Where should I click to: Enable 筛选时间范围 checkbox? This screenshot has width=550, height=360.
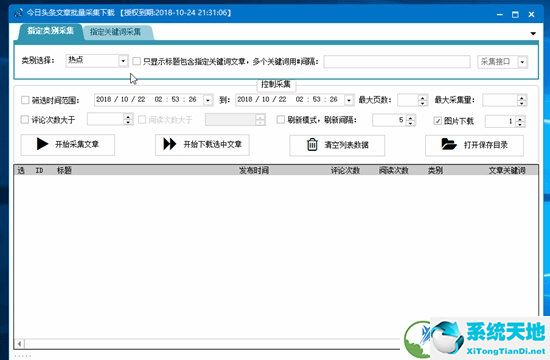(x=25, y=100)
